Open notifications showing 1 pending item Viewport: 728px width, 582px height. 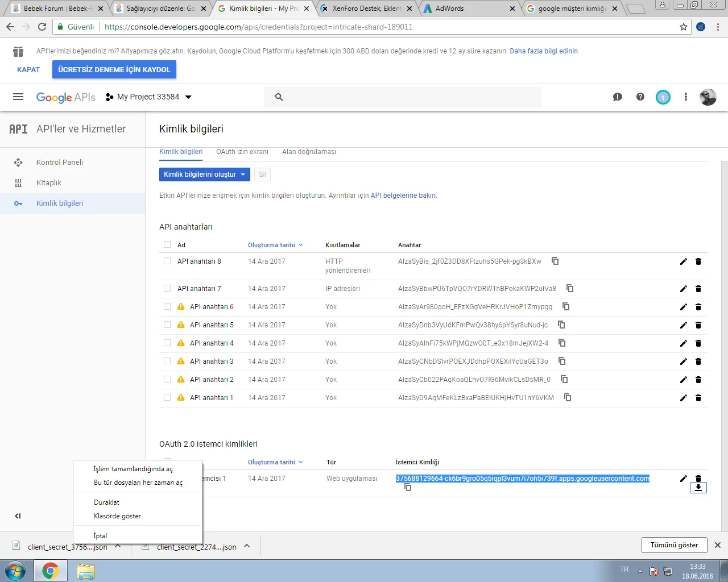663,97
